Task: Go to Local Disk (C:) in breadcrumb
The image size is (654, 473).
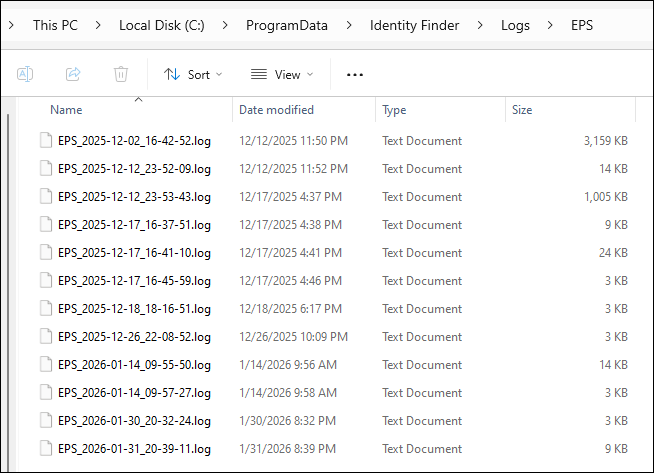Action: coord(162,25)
